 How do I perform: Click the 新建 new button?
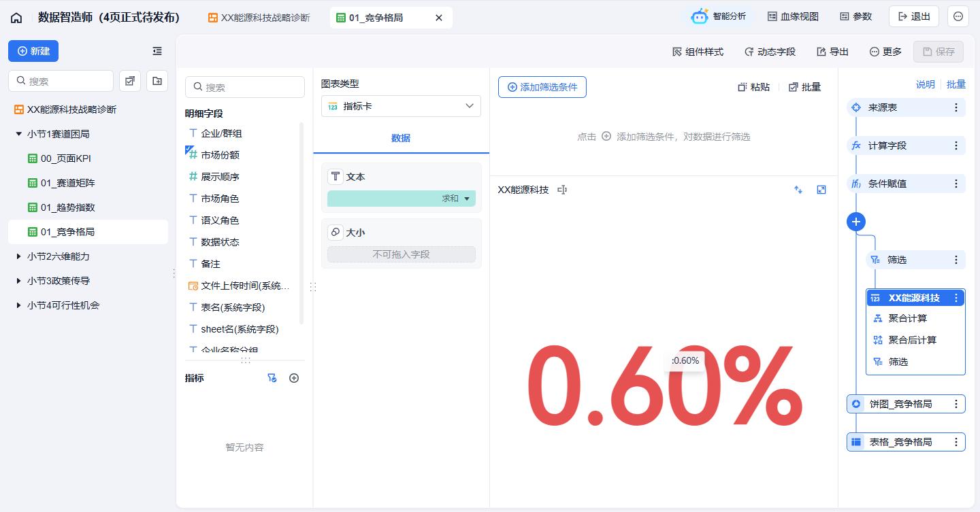pos(33,51)
